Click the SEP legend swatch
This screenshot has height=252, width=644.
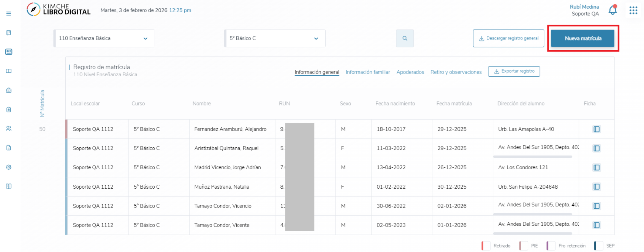tap(598, 246)
